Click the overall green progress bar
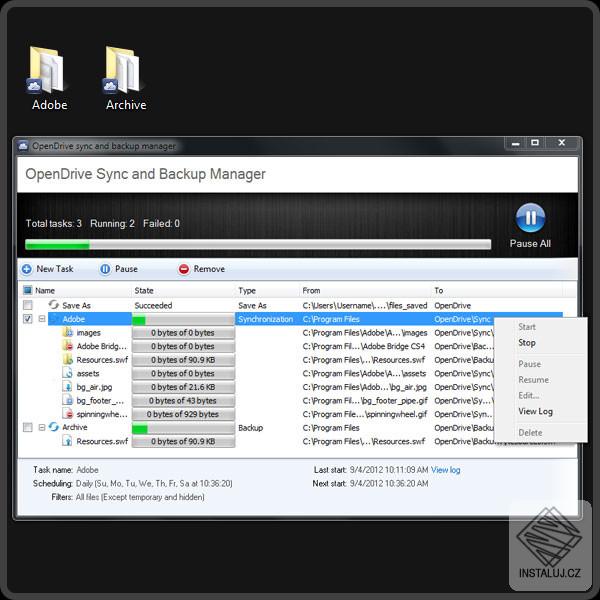Viewport: 600px width, 600px height. (x=258, y=245)
